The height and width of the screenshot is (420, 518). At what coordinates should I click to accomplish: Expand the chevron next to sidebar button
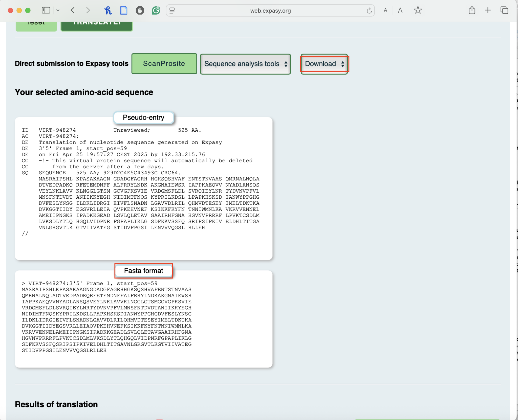58,10
